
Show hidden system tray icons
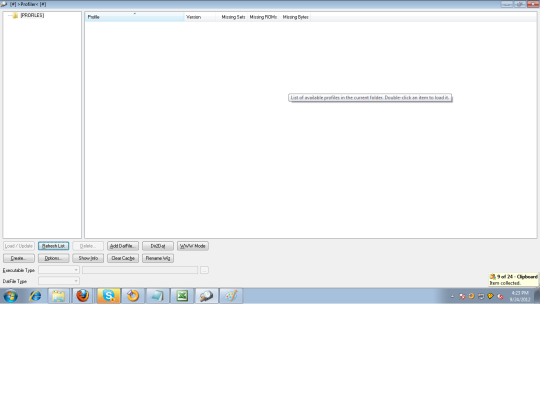tap(452, 296)
